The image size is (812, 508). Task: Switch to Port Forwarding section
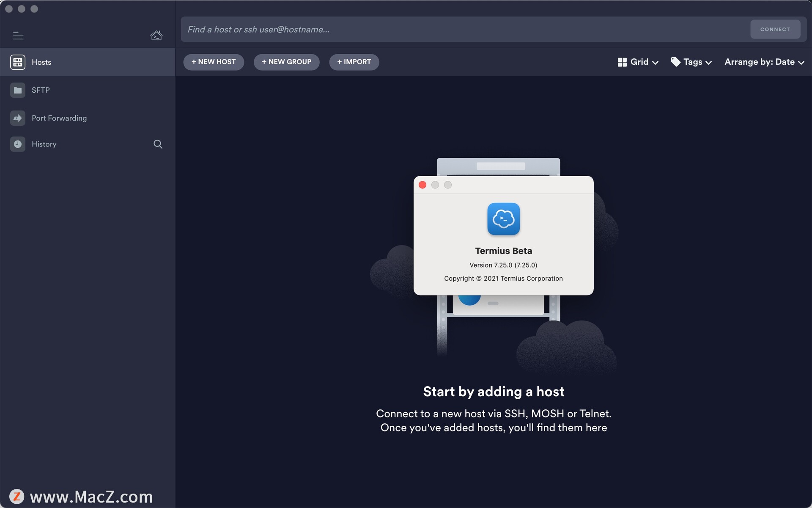click(x=59, y=118)
